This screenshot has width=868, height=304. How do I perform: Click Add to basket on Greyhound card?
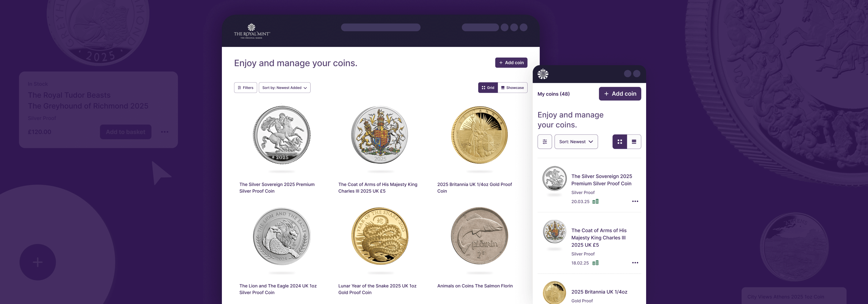tap(125, 132)
